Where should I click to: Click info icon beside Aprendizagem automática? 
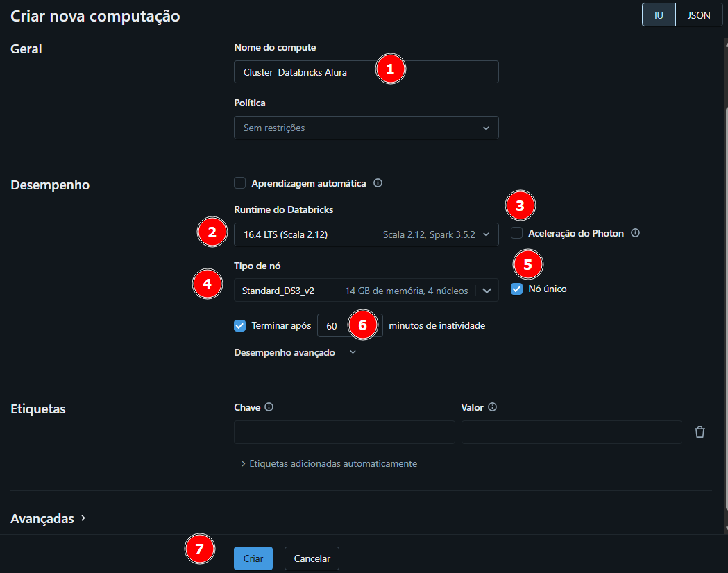pos(378,183)
